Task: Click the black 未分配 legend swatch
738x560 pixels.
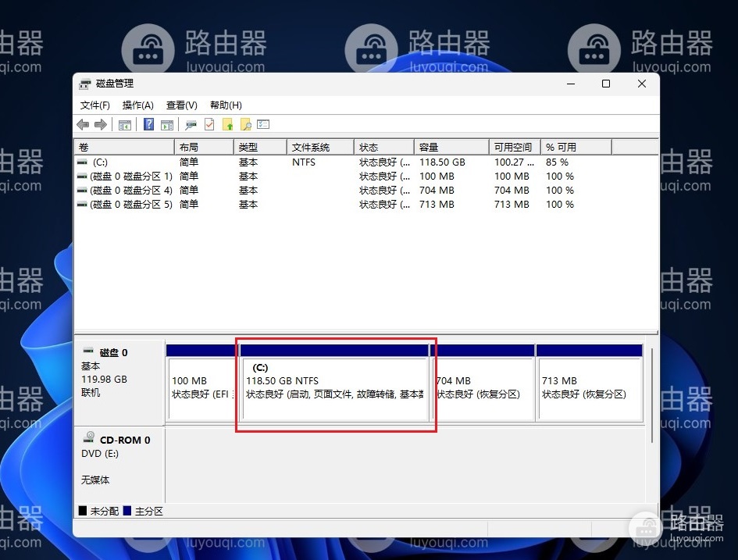Action: 83,511
